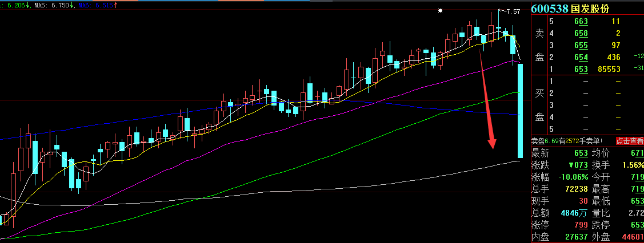Screen dimensions: 644x243
Task: Click the 卖盘 sell order section label
Action: [539, 45]
